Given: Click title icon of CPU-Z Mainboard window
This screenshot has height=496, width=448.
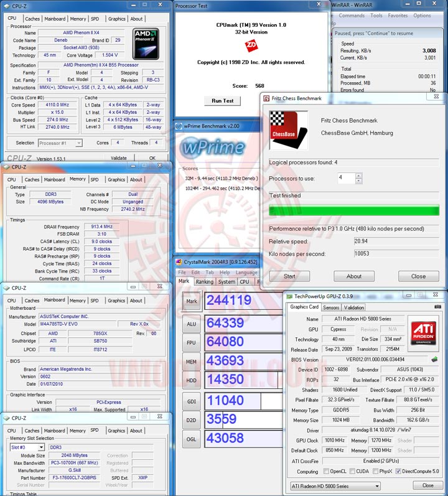Looking at the screenshot, I should pyautogui.click(x=6, y=288).
